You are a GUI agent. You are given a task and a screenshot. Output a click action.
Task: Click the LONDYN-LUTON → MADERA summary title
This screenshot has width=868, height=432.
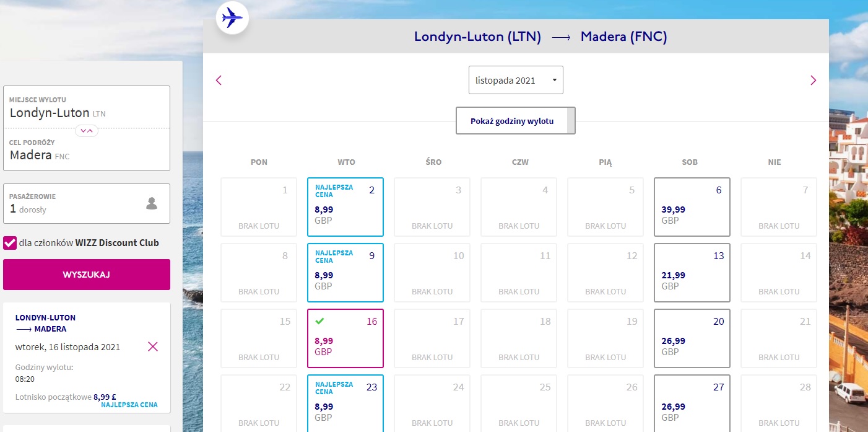[46, 323]
